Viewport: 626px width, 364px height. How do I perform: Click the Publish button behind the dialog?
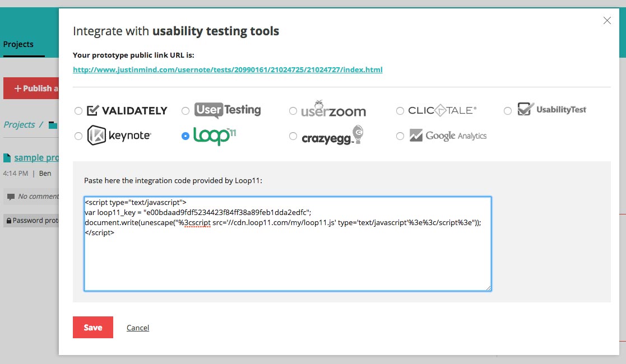[x=31, y=88]
